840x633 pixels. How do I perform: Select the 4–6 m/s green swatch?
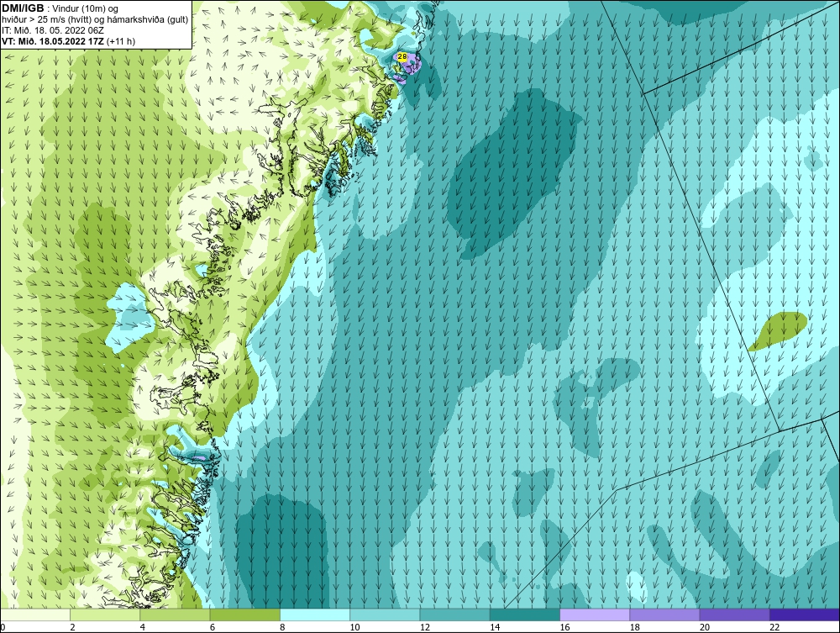click(x=176, y=615)
